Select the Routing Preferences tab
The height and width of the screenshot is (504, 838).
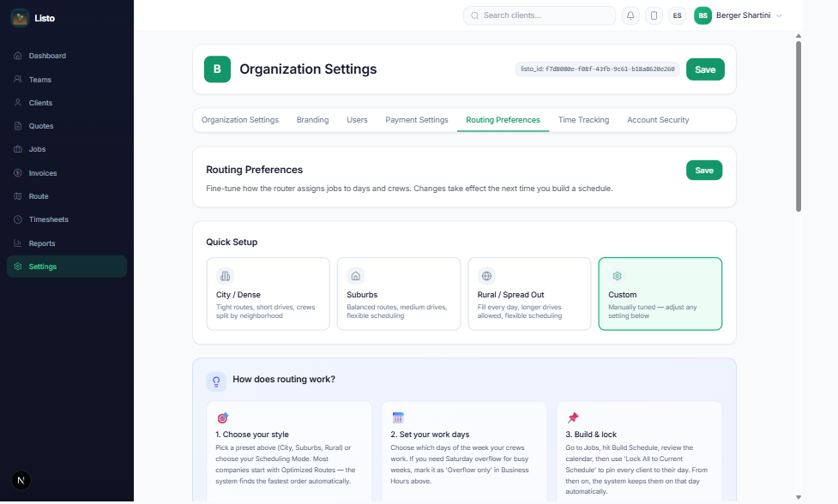tap(503, 120)
